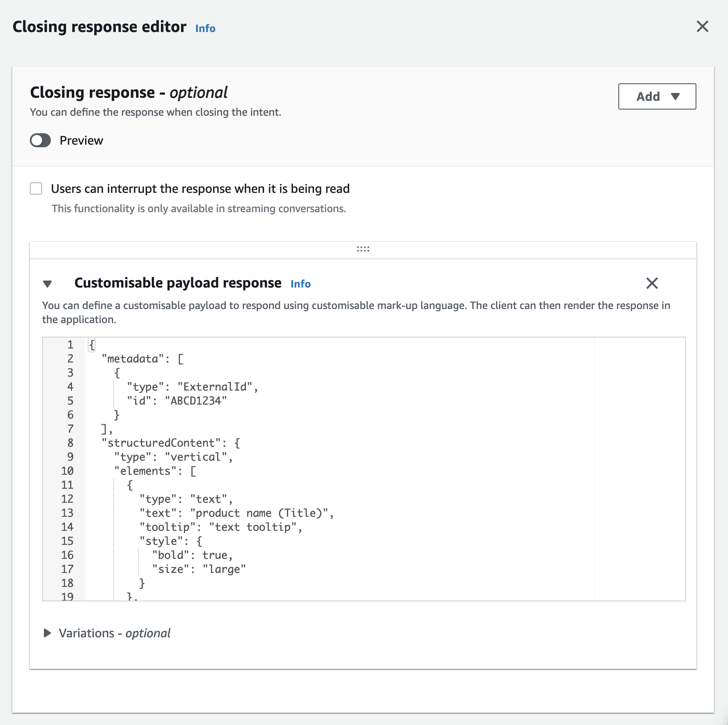Click the "product name (Title)" text value
728x725 pixels.
tap(259, 513)
